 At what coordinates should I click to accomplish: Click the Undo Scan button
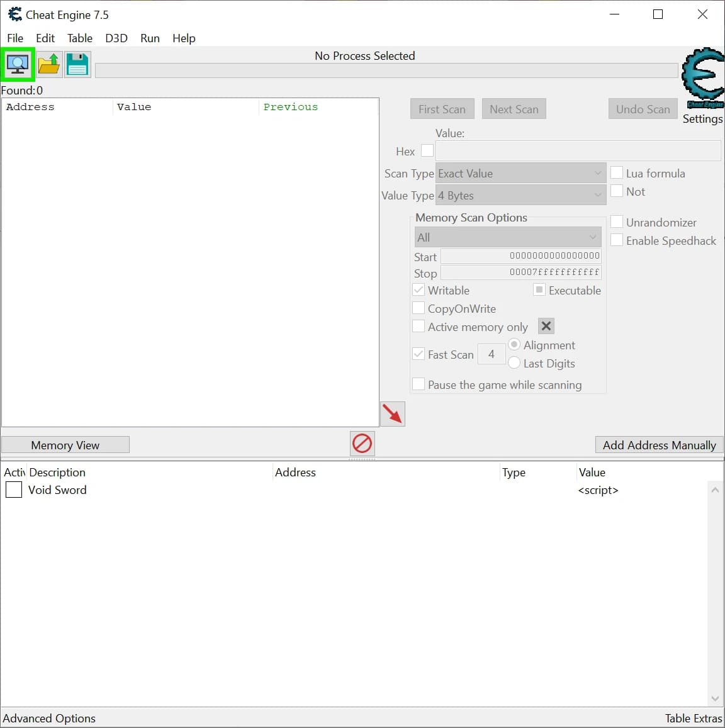tap(643, 109)
